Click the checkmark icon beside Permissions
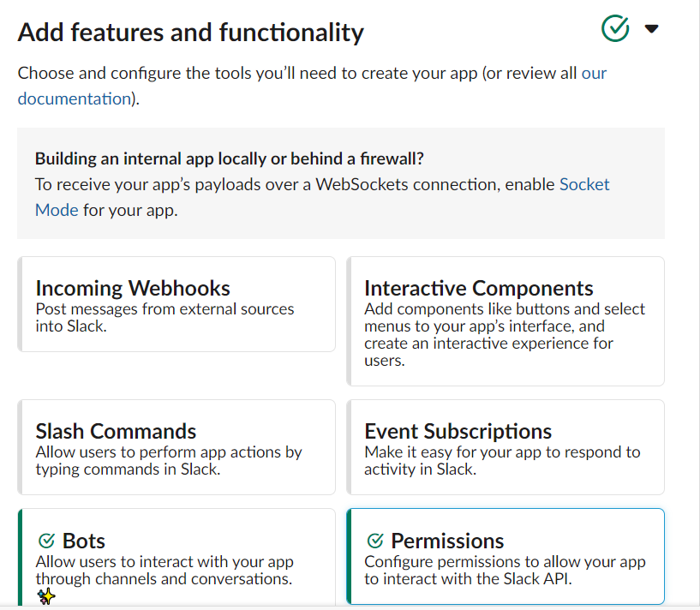The image size is (700, 610). [x=374, y=541]
